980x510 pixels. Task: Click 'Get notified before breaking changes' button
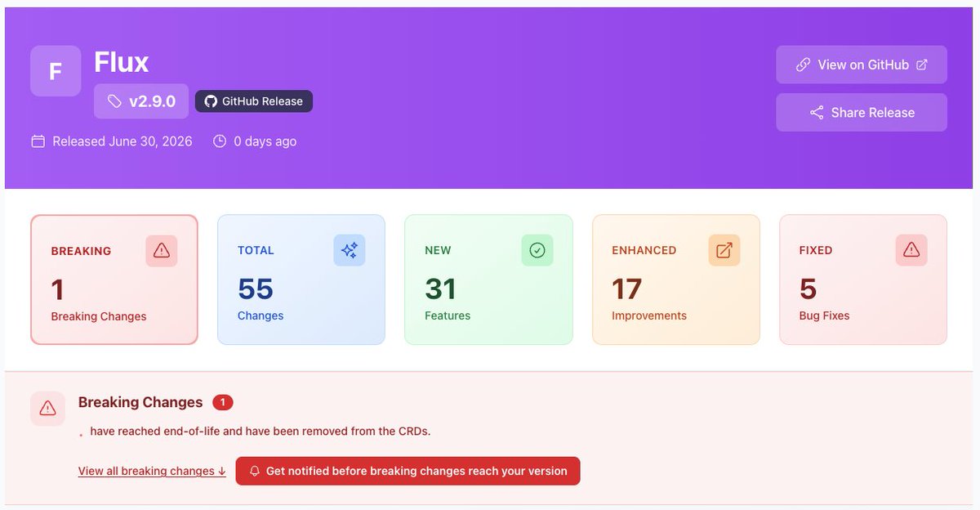click(408, 471)
